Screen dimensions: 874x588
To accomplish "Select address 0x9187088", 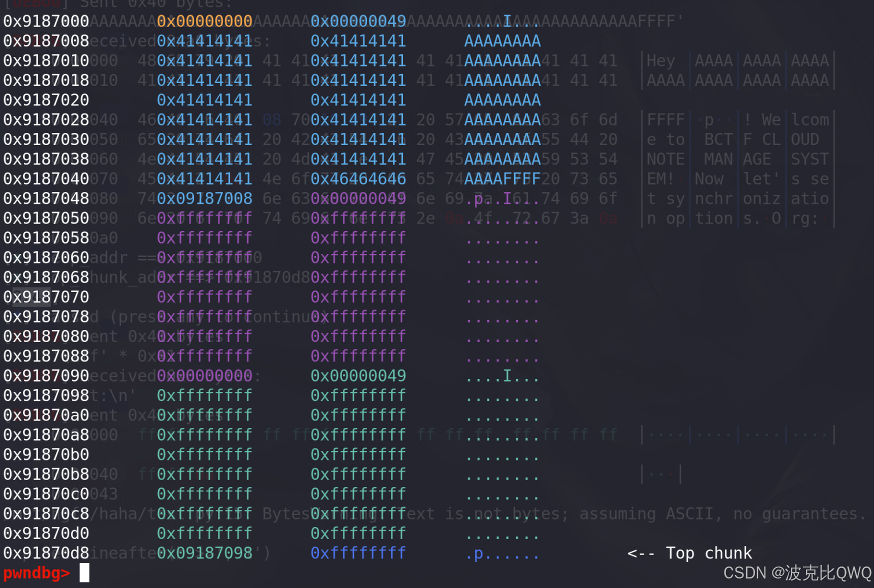I will click(46, 356).
